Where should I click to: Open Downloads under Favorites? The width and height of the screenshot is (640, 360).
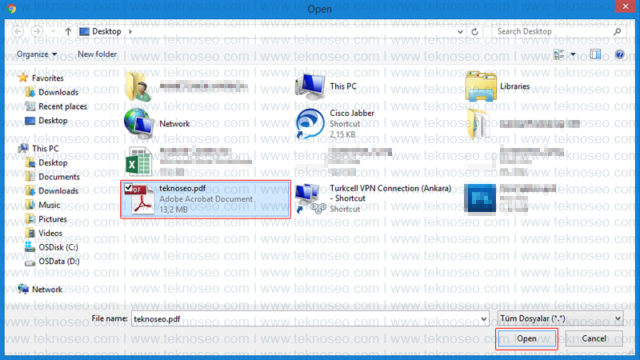click(x=58, y=92)
